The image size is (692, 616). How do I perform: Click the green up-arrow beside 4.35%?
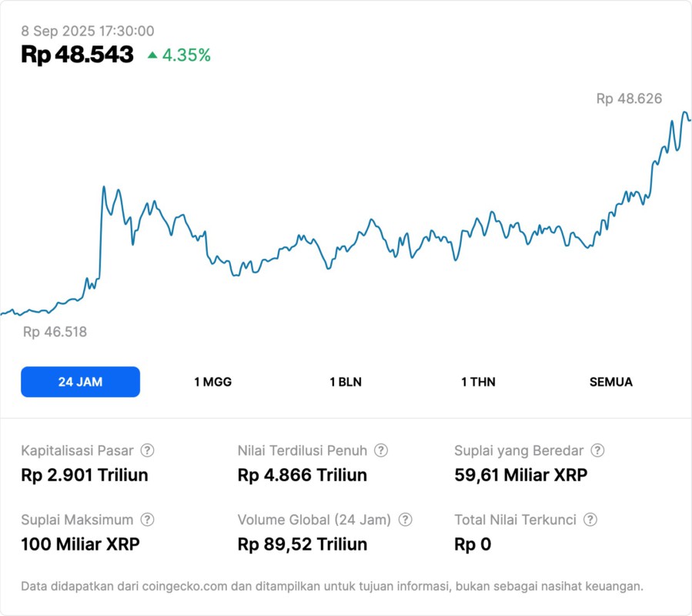tap(152, 55)
